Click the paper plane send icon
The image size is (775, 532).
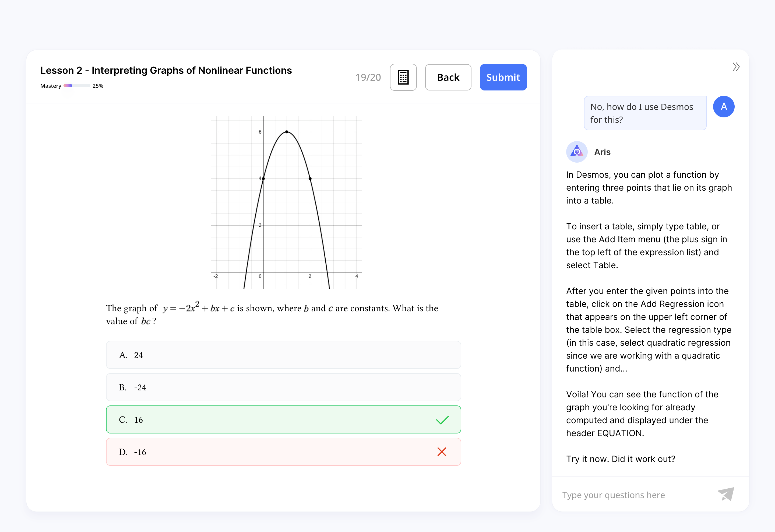pos(726,494)
